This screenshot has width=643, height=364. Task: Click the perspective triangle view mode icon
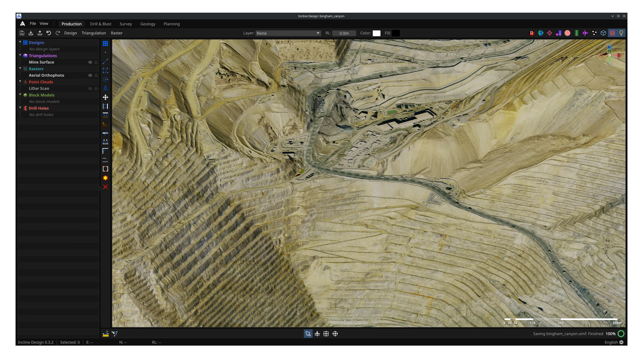(x=317, y=334)
